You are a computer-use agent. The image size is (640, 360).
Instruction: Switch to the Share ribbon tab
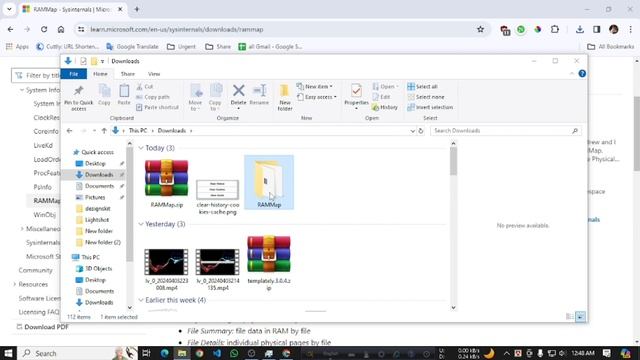(127, 74)
